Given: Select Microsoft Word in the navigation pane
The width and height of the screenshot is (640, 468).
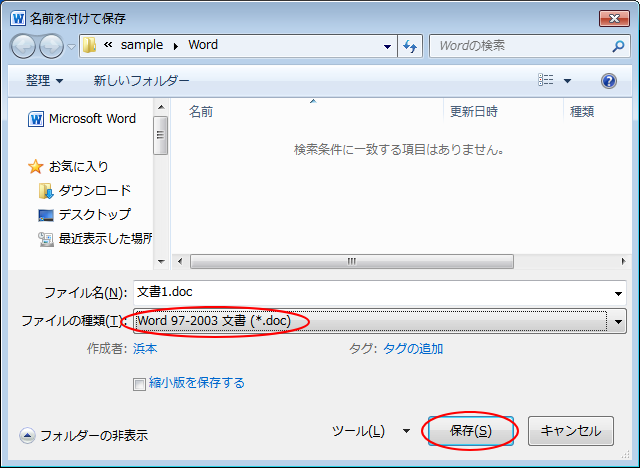Looking at the screenshot, I should click(x=82, y=119).
